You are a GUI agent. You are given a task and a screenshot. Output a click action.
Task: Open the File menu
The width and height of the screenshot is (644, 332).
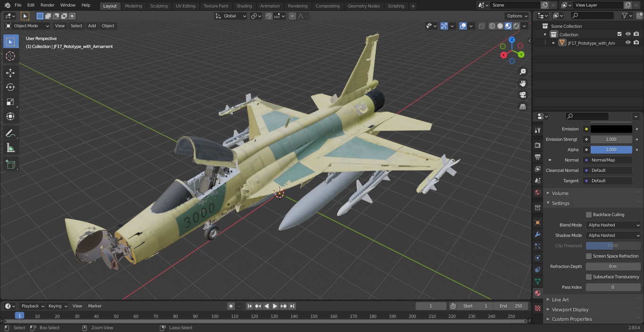click(18, 5)
